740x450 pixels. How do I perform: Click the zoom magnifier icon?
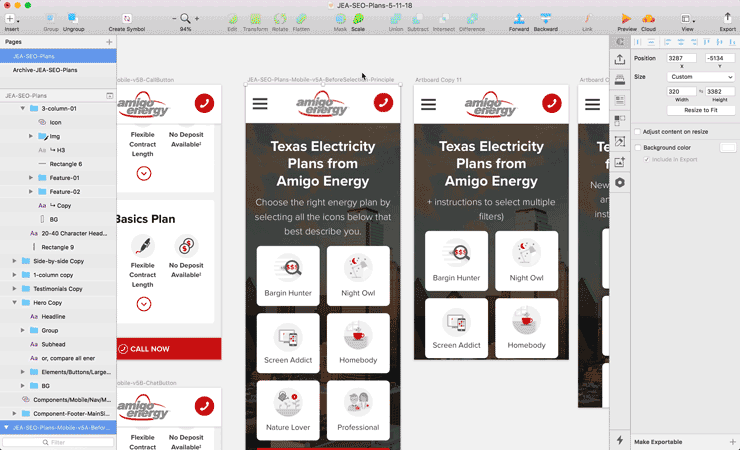185,18
